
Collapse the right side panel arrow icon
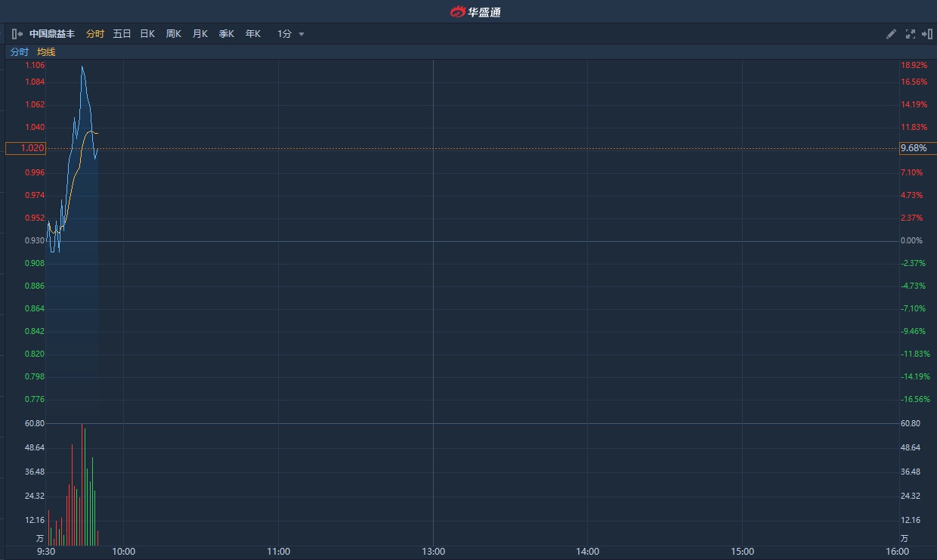coord(927,34)
